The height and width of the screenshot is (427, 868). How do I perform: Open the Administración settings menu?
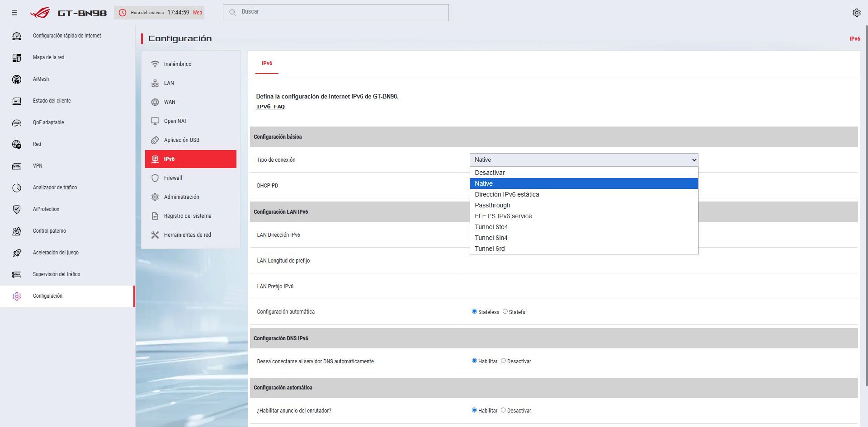(x=190, y=197)
